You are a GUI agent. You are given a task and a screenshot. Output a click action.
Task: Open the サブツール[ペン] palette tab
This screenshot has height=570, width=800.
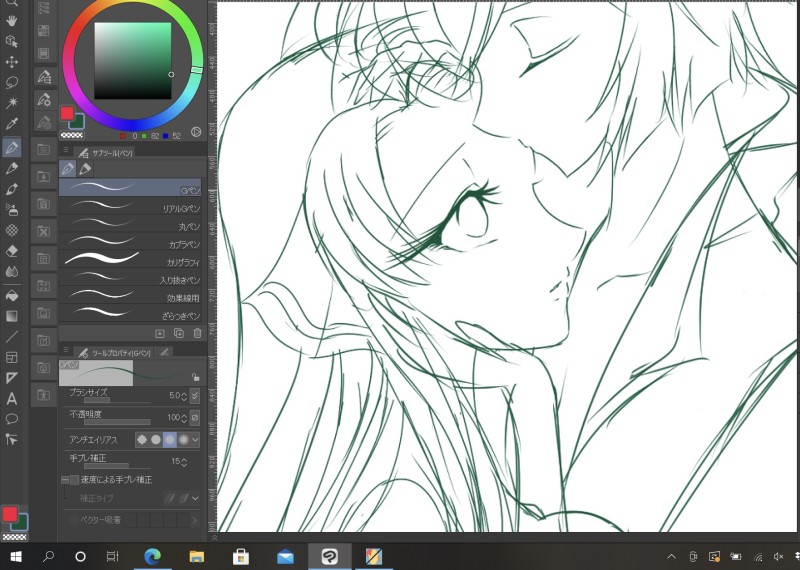click(106, 152)
